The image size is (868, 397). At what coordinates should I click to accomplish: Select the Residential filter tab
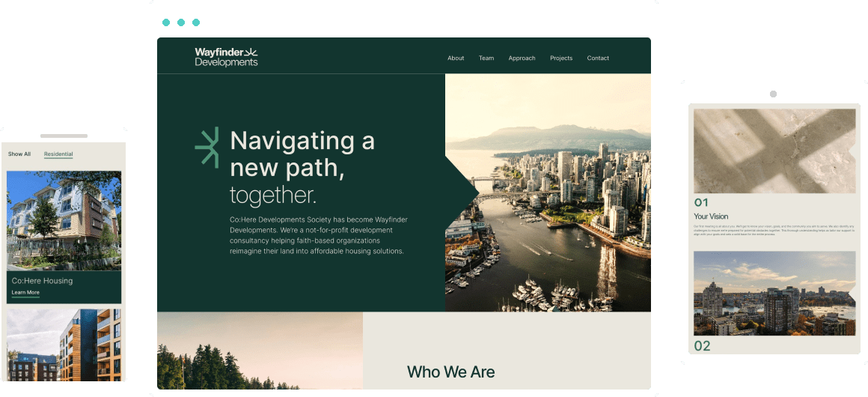(x=58, y=154)
